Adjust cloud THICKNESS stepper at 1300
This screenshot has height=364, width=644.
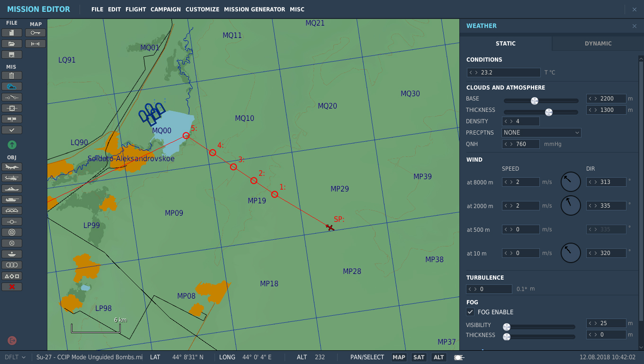(593, 110)
